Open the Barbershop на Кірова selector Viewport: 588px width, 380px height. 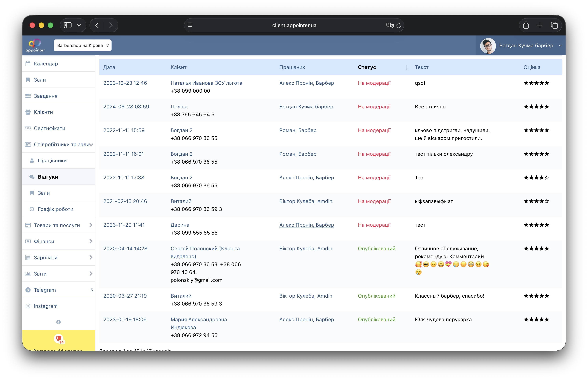(x=82, y=45)
